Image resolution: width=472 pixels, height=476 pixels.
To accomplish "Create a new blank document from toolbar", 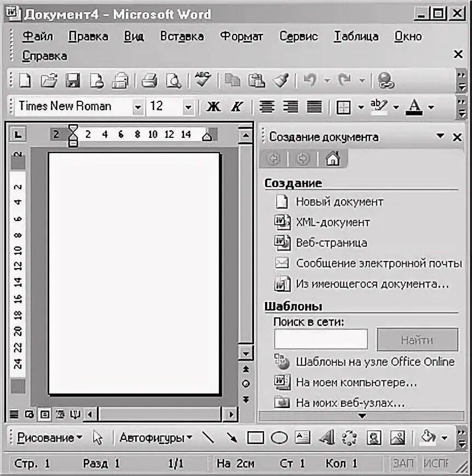I will coord(25,80).
